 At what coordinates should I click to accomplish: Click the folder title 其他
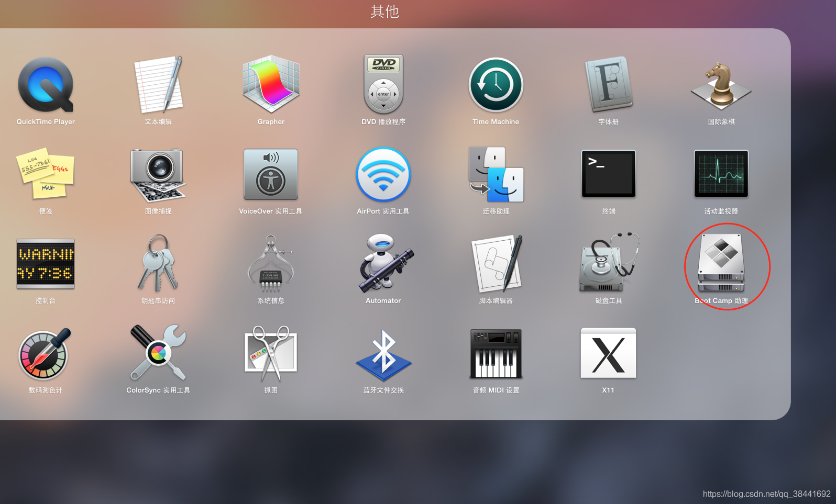click(384, 12)
